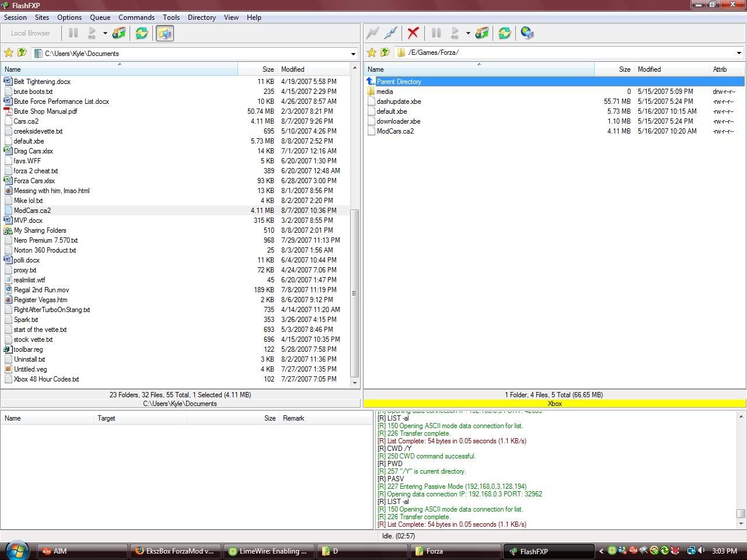Open local bookmarks star icon
Viewport: 747px width, 560px height.
(9, 53)
